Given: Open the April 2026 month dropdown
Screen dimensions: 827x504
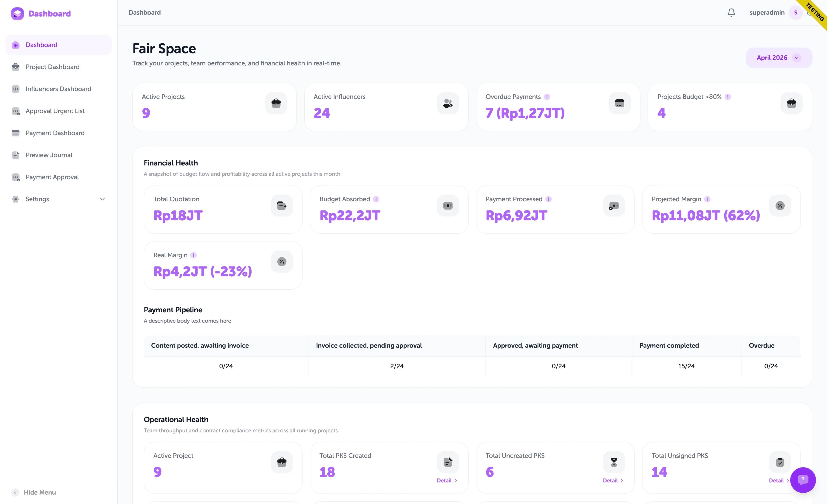Looking at the screenshot, I should pyautogui.click(x=779, y=58).
